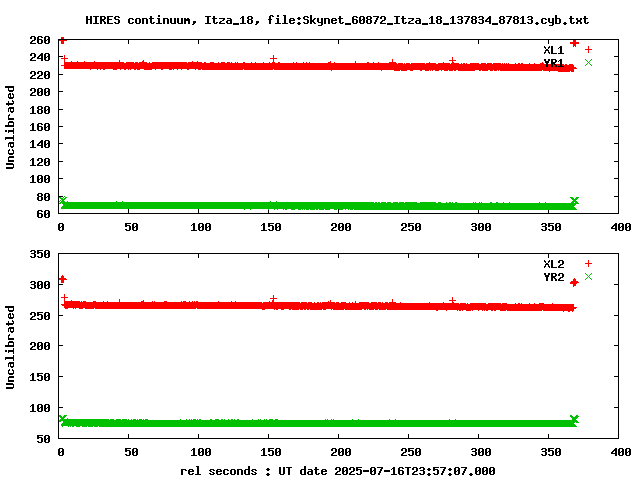The image size is (640, 480).
Task: Click the XL1 outlier point near 150 seconds
Action: (273, 59)
